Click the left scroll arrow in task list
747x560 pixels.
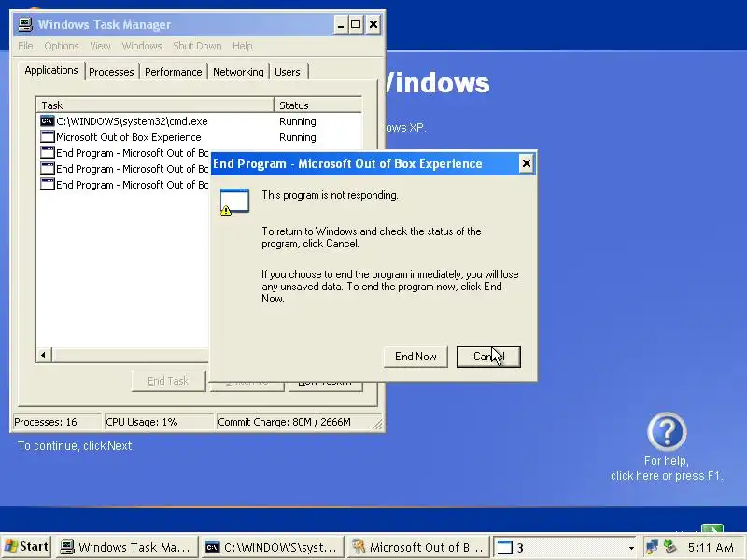coord(44,355)
